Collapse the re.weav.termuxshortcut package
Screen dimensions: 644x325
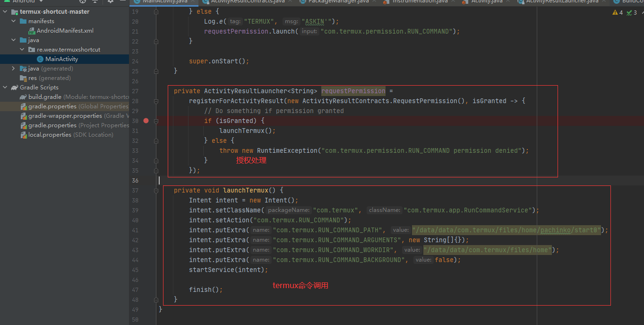pos(22,49)
